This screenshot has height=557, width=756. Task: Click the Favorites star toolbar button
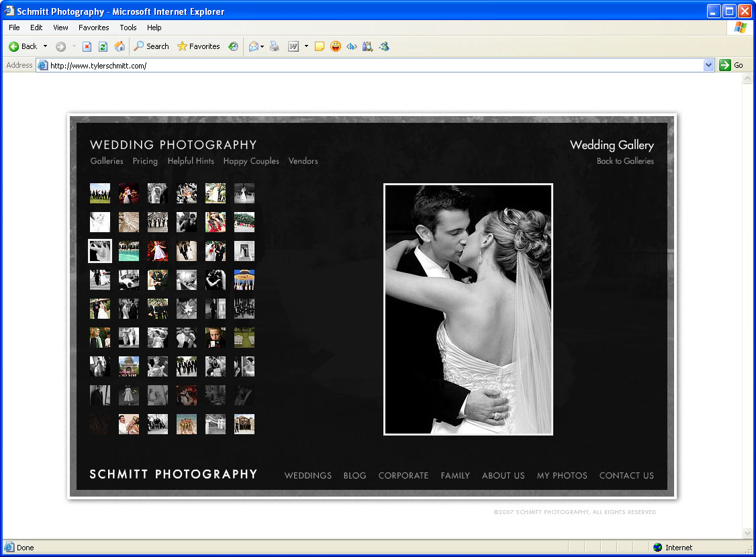198,46
